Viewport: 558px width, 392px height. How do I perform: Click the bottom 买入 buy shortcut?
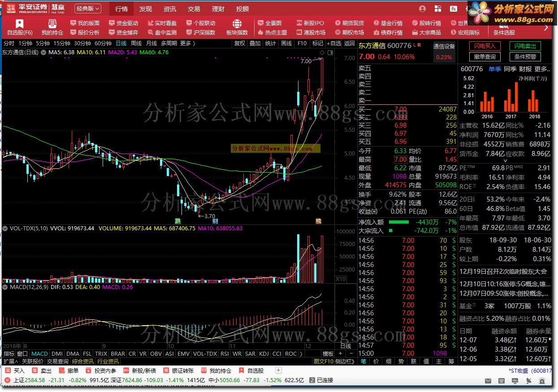click(15, 370)
